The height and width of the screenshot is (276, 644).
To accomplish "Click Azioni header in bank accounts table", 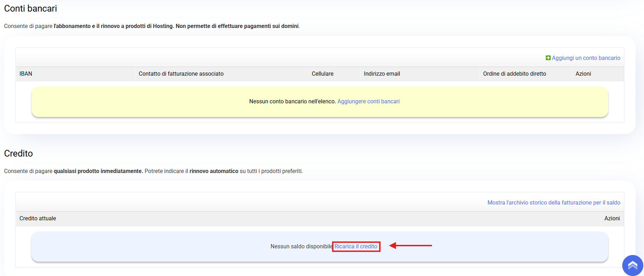I will (583, 74).
